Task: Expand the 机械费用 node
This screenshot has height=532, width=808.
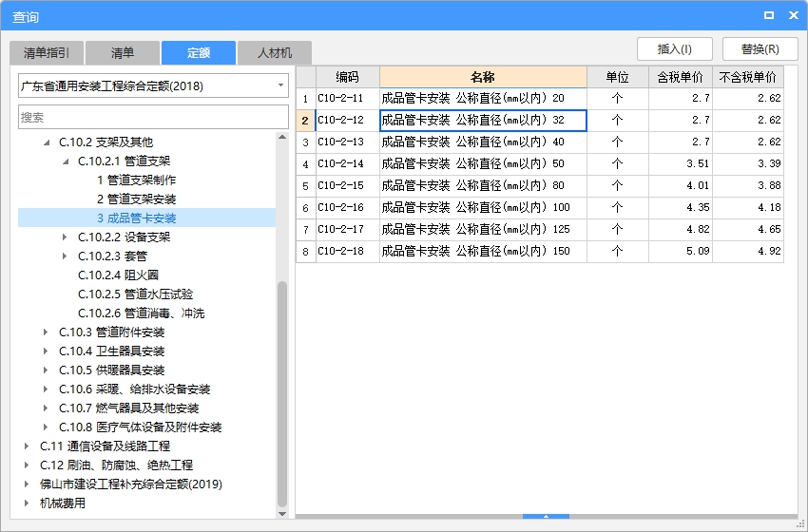Action: pos(27,503)
